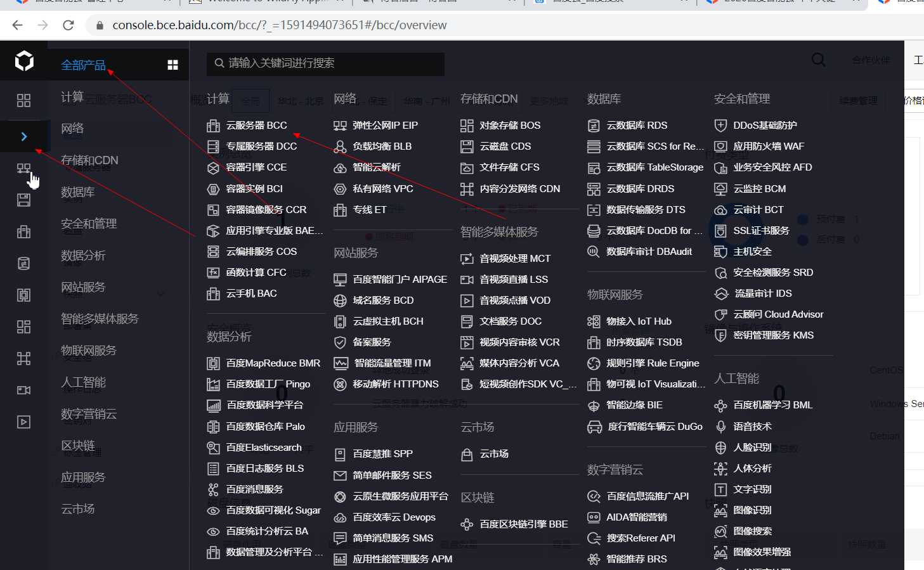Open 百度效率云 Devops link

(394, 517)
